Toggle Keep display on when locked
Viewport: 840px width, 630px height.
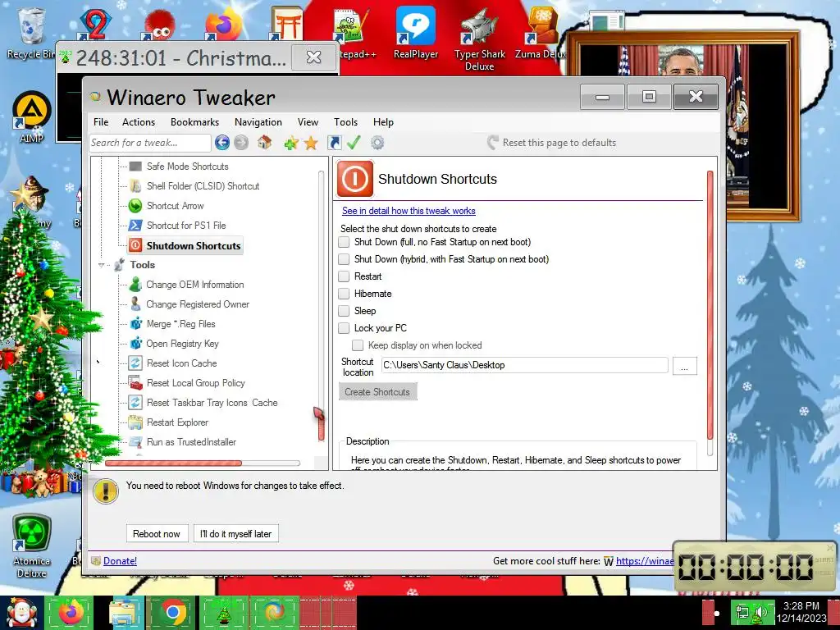coord(358,345)
